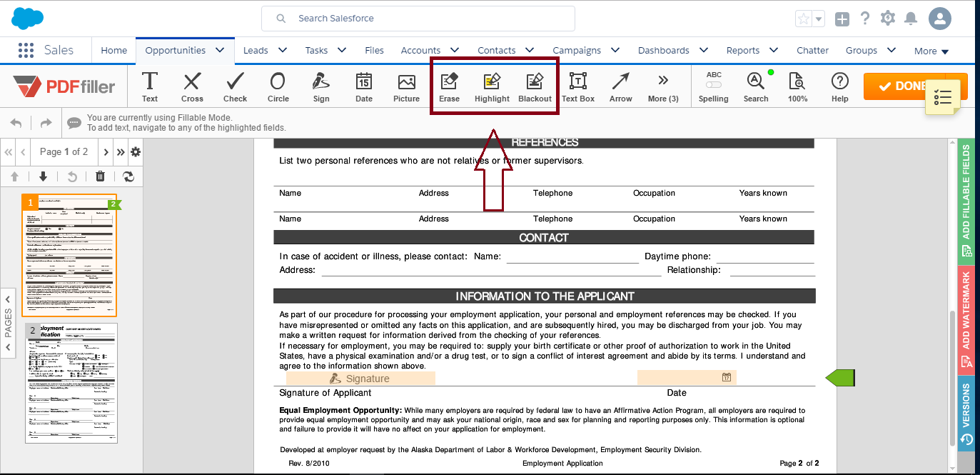
Task: Toggle the Spelling switch
Action: 713,85
